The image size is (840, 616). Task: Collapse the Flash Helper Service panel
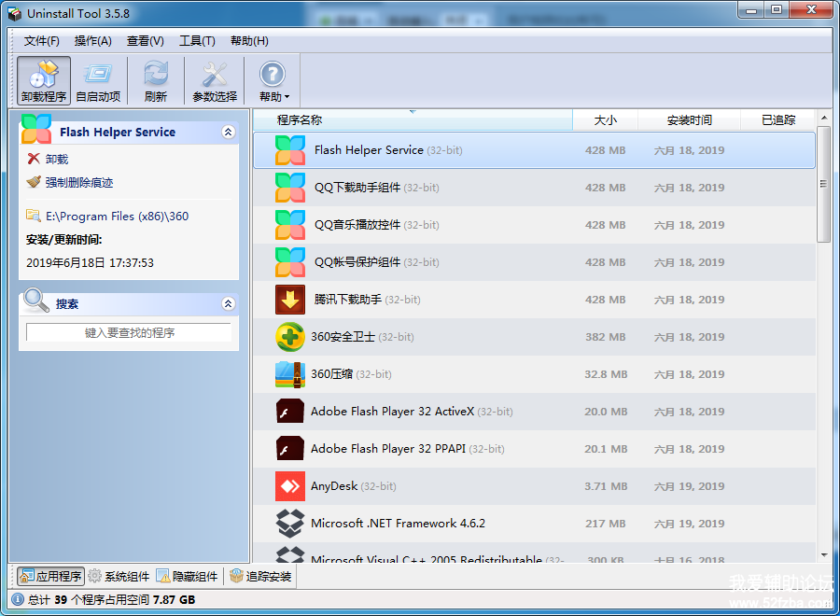click(x=229, y=132)
